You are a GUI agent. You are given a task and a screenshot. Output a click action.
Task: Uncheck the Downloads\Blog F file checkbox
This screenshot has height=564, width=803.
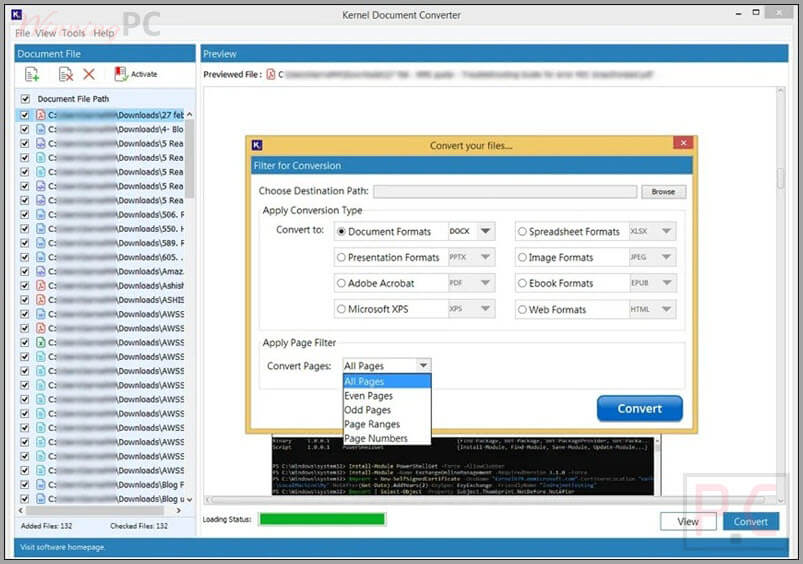click(x=25, y=484)
